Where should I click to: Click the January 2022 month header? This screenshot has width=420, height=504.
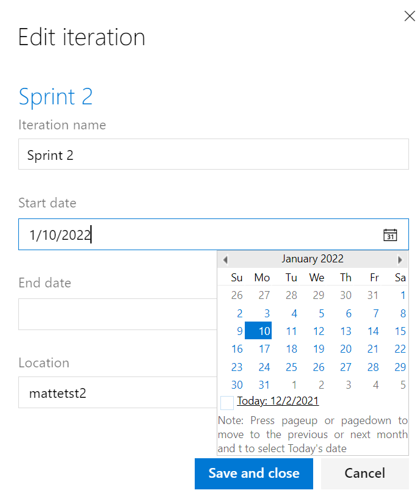313,259
